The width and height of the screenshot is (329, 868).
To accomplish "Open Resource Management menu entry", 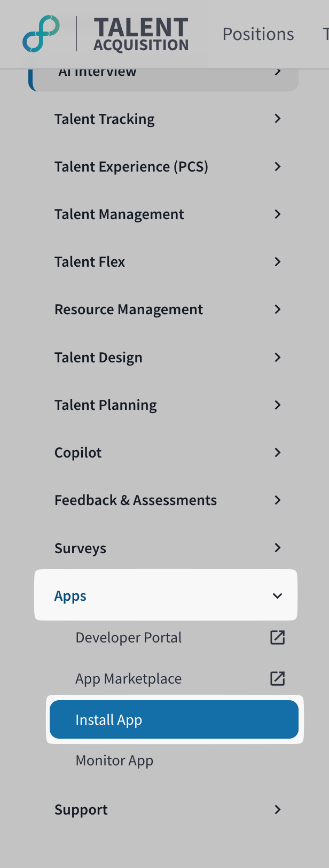I will click(129, 309).
